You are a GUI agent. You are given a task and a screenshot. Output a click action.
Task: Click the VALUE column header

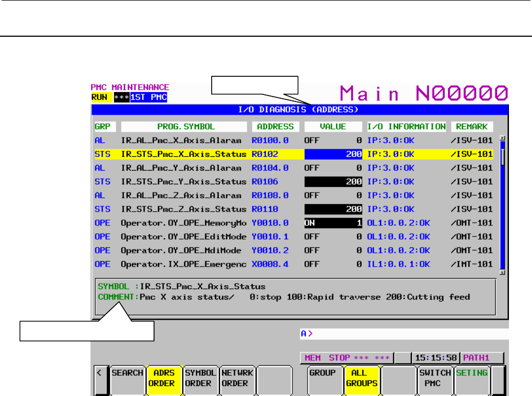pyautogui.click(x=333, y=127)
